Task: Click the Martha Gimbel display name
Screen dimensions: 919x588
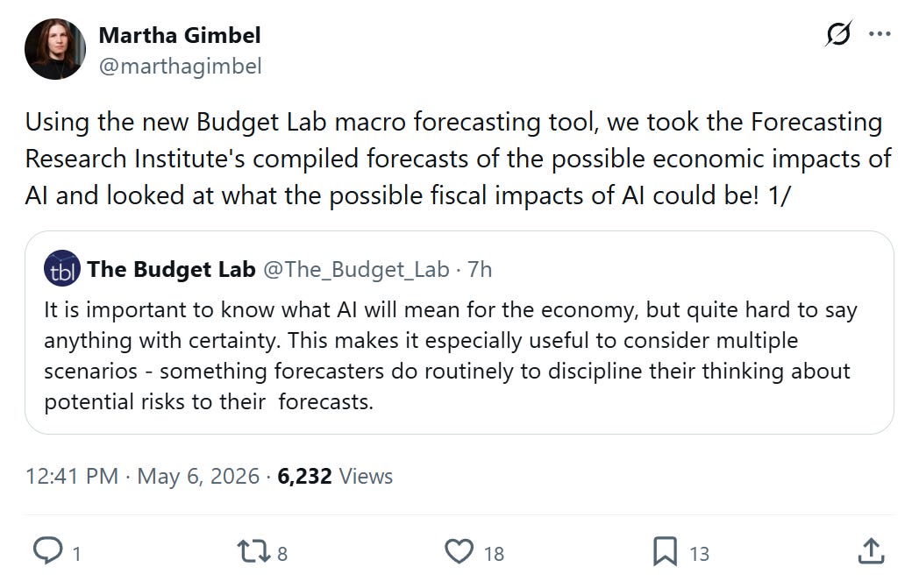Action: click(x=180, y=35)
